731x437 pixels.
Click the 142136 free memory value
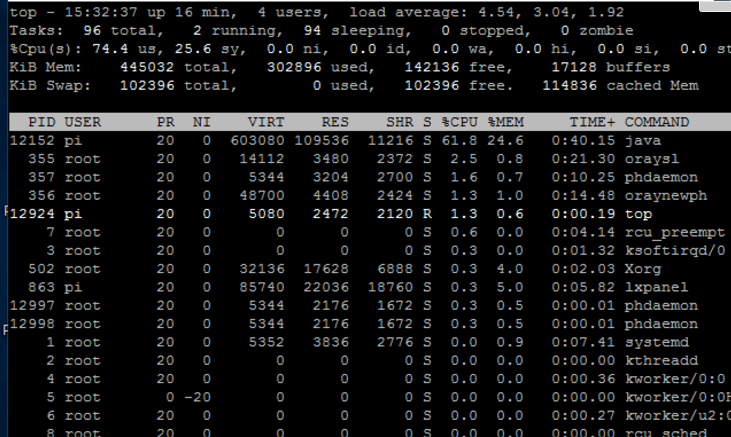(x=432, y=67)
